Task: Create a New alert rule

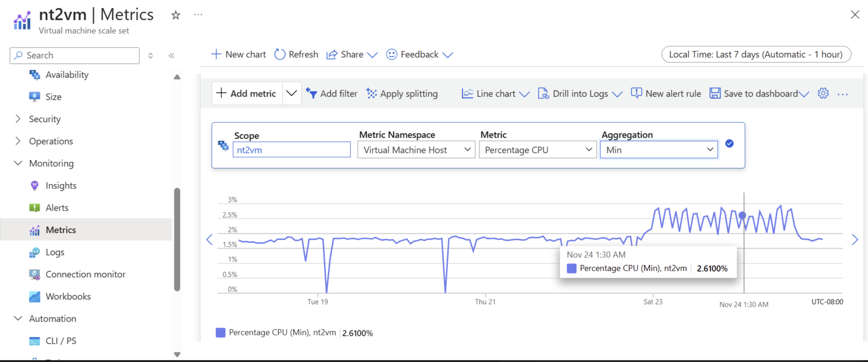Action: click(x=666, y=94)
